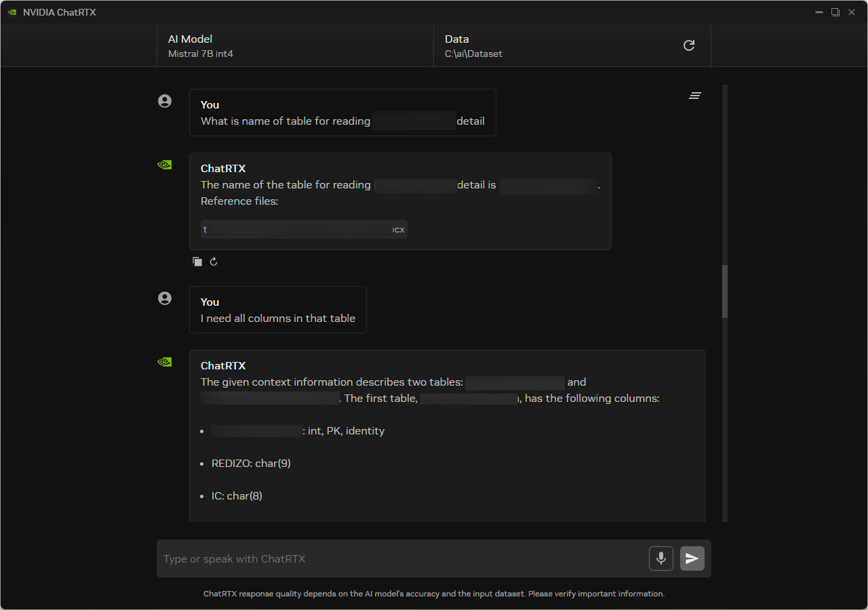The width and height of the screenshot is (868, 610).
Task: Click the chat scrollbar thumb
Action: [x=725, y=291]
